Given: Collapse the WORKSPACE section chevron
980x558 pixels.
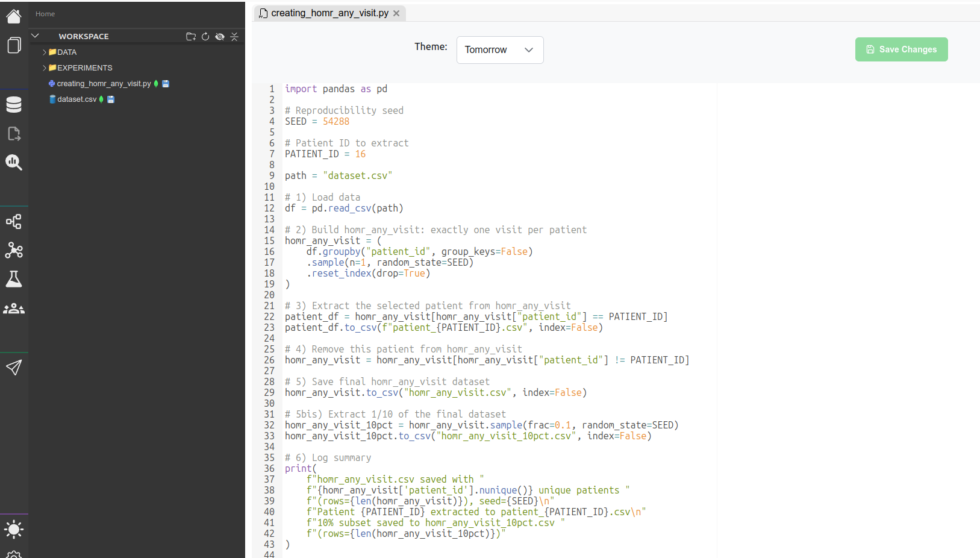Looking at the screenshot, I should (x=36, y=36).
